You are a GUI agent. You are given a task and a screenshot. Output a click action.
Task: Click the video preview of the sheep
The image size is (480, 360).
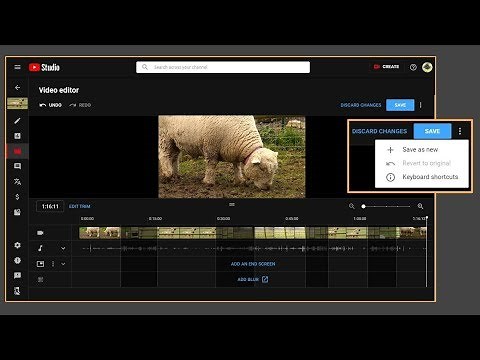click(232, 157)
